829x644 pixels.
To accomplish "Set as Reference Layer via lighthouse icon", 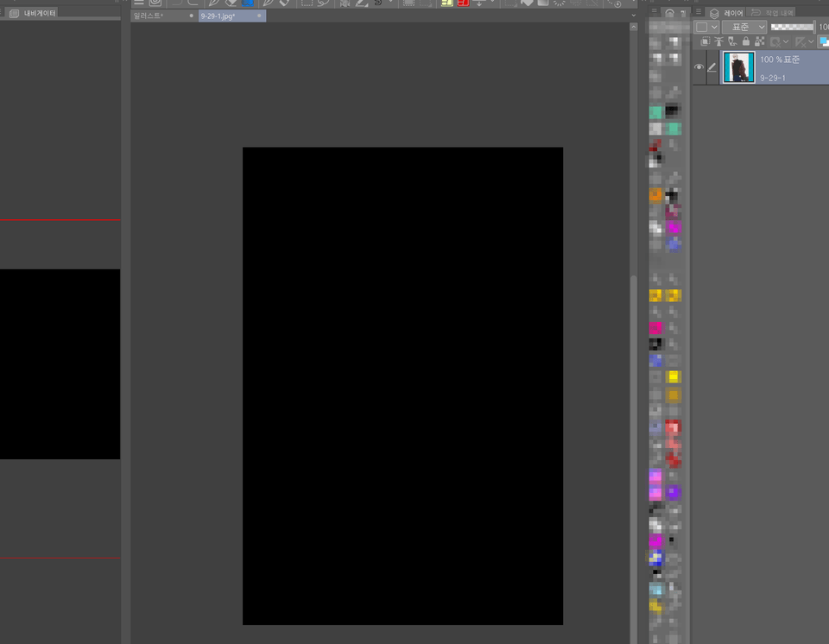I will tap(718, 41).
